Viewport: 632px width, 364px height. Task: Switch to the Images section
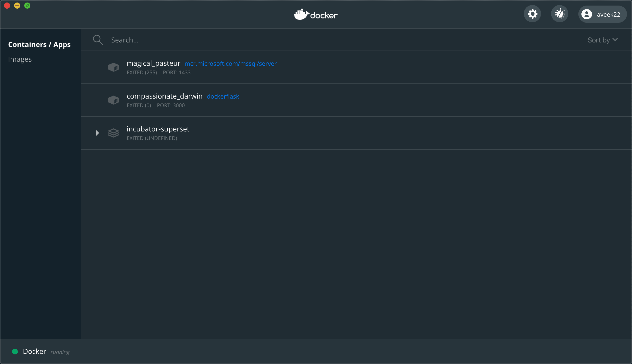click(x=20, y=59)
